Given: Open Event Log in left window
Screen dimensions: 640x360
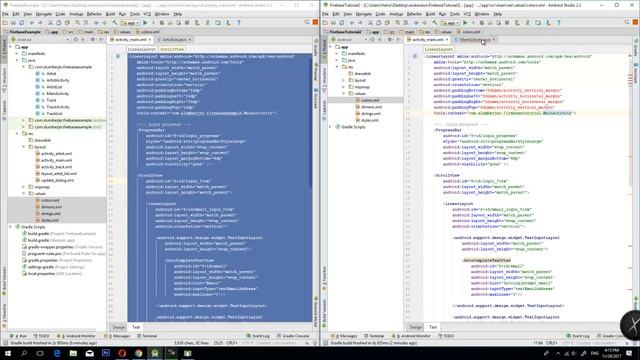Looking at the screenshot, I should coord(258,336).
